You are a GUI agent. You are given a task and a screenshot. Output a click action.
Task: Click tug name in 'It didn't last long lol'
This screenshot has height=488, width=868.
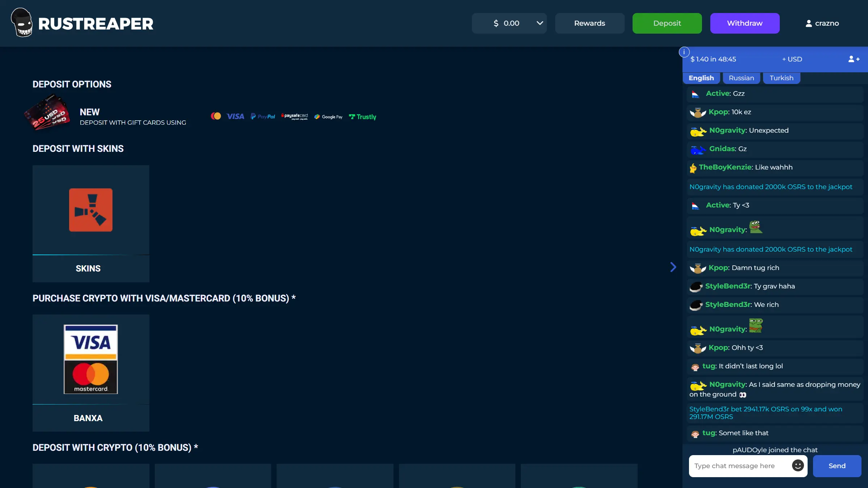click(x=709, y=366)
